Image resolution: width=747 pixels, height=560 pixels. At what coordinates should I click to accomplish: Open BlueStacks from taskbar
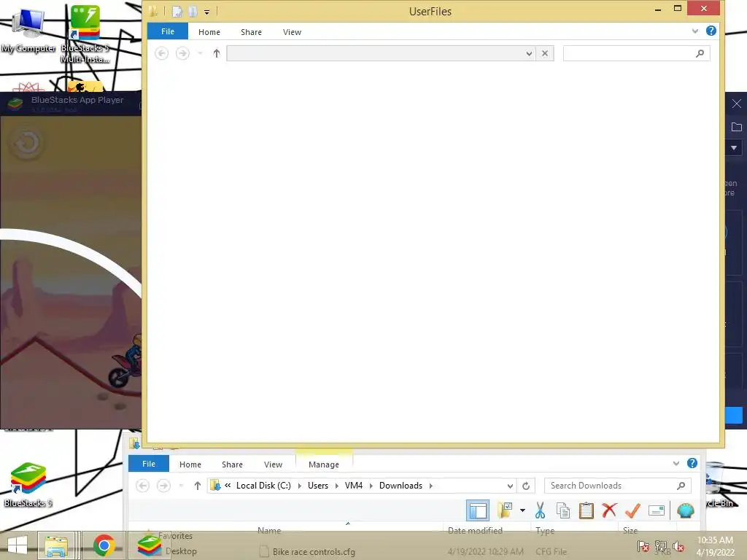[149, 545]
